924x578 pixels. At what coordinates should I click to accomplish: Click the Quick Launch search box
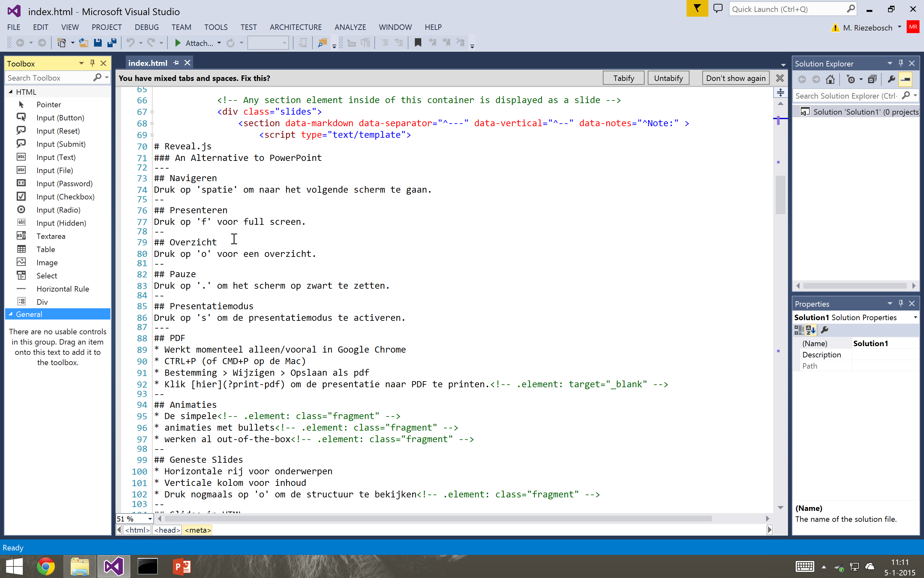pyautogui.click(x=787, y=9)
